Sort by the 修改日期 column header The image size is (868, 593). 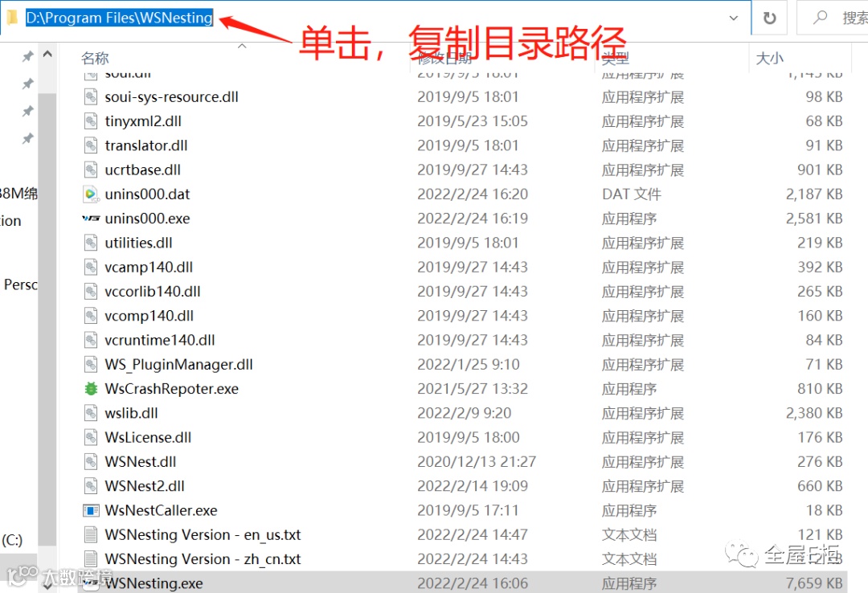click(444, 58)
